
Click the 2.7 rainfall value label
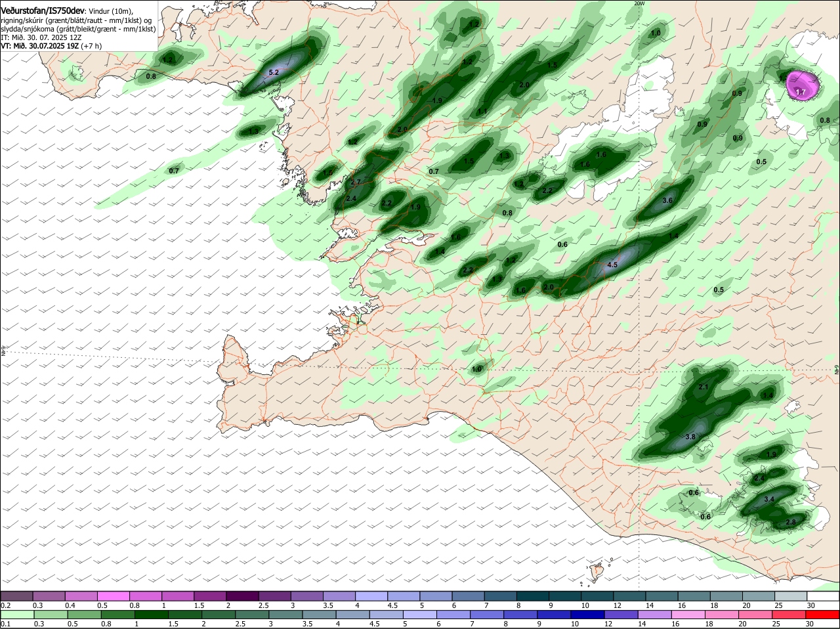tap(356, 181)
